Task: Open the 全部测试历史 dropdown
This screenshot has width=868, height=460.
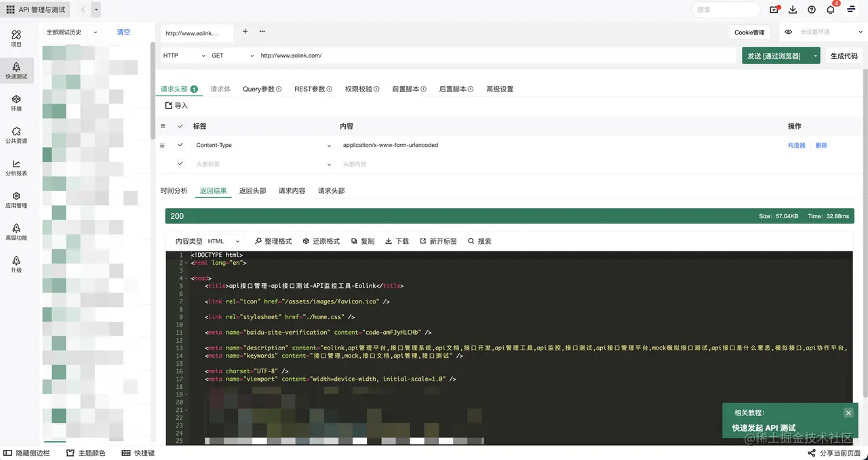Action: (71, 32)
